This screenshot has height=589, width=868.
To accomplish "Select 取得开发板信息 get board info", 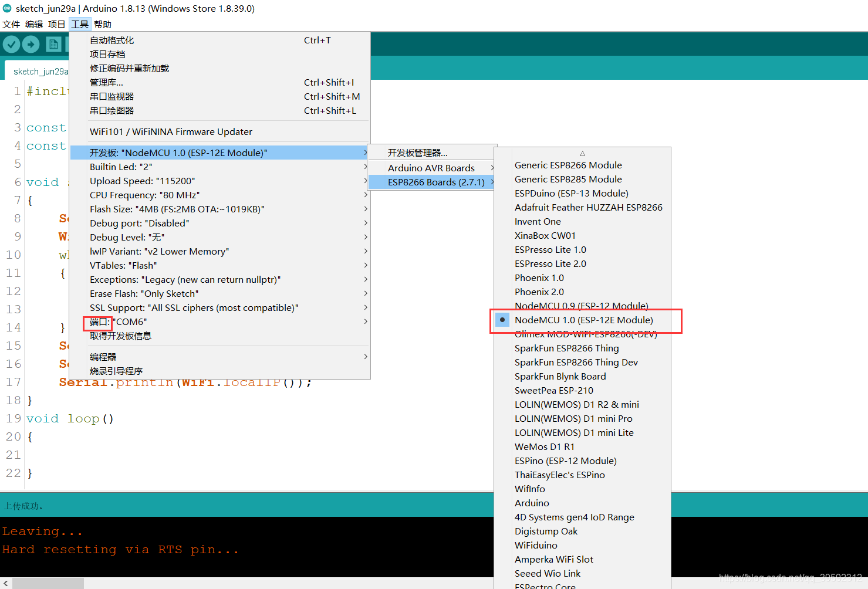I will 219,336.
